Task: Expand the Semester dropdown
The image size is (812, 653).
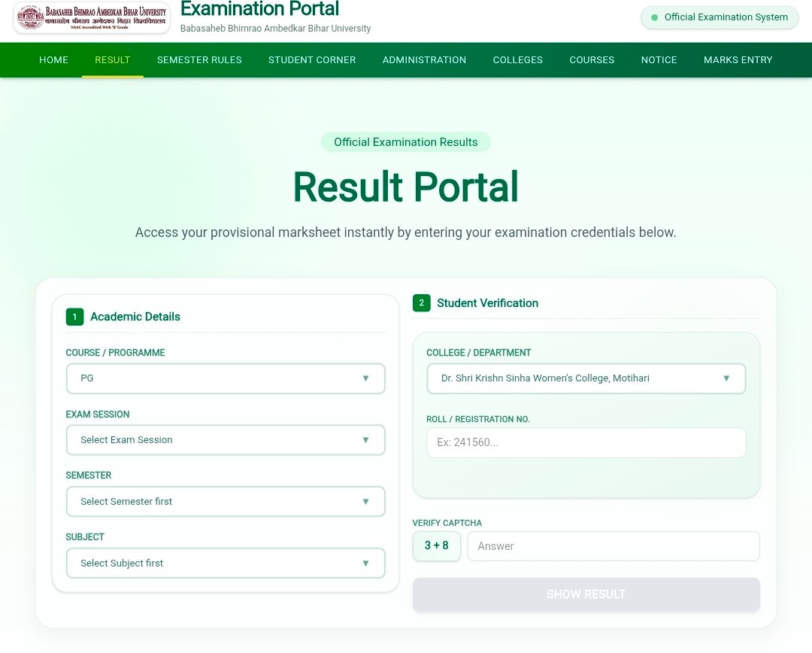Action: tap(226, 502)
